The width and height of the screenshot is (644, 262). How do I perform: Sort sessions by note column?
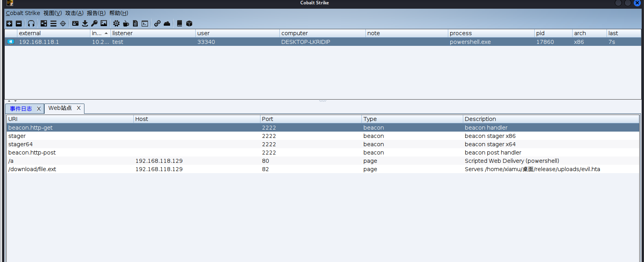click(x=407, y=33)
